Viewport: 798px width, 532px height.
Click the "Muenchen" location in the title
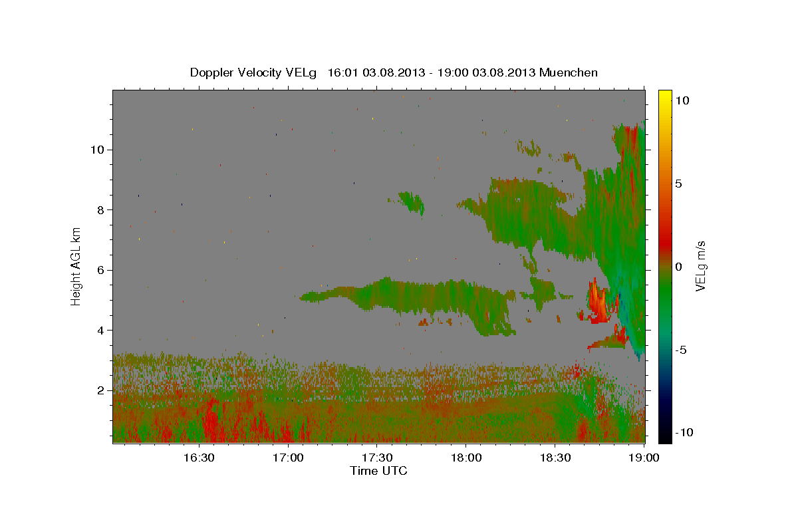click(569, 72)
